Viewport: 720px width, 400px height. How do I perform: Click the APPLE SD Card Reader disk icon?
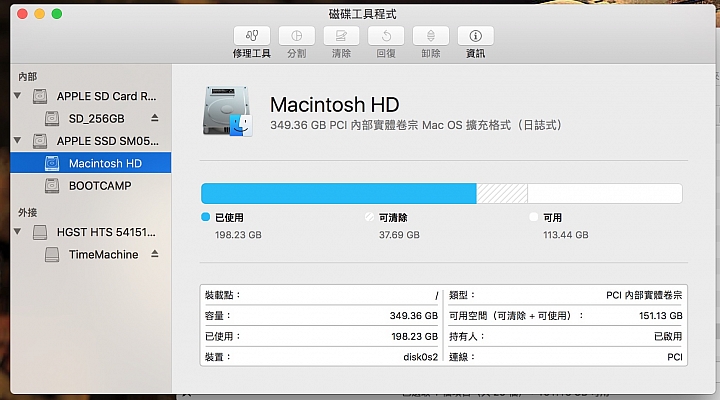(x=40, y=96)
